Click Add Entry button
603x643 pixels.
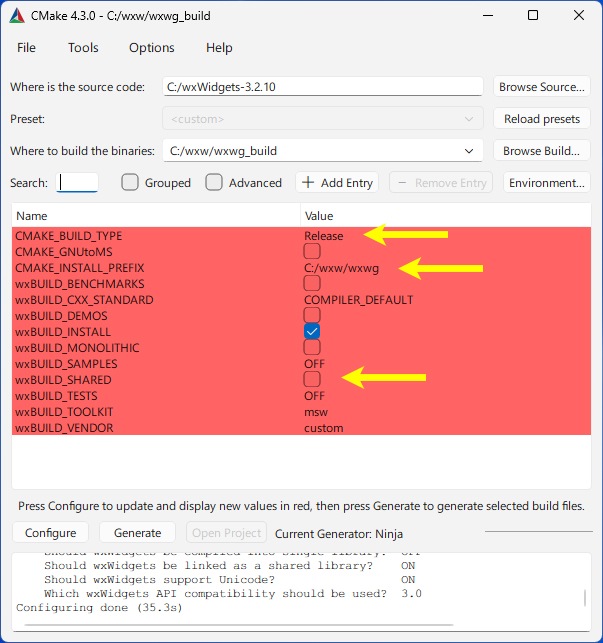tap(337, 182)
